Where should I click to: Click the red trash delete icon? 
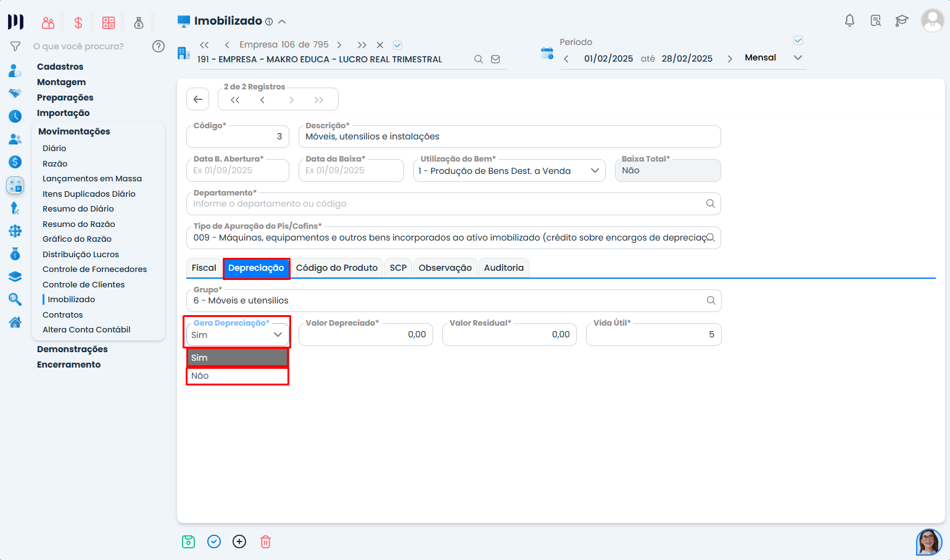point(265,541)
